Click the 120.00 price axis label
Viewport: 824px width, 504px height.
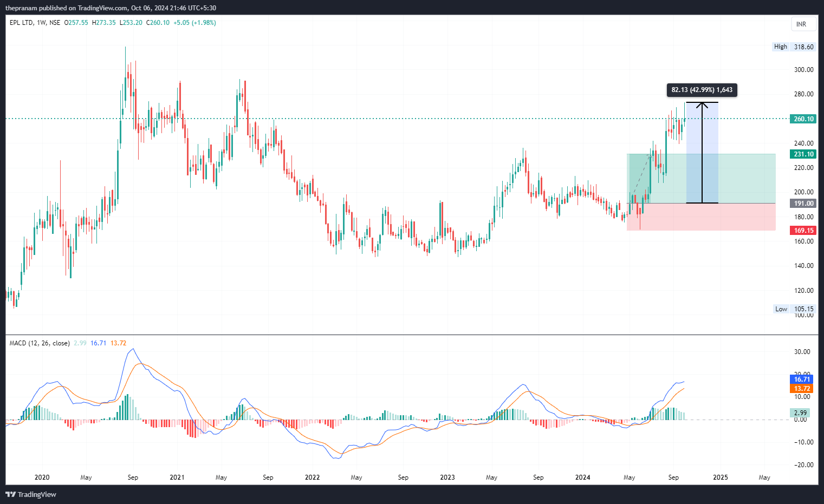[804, 291]
